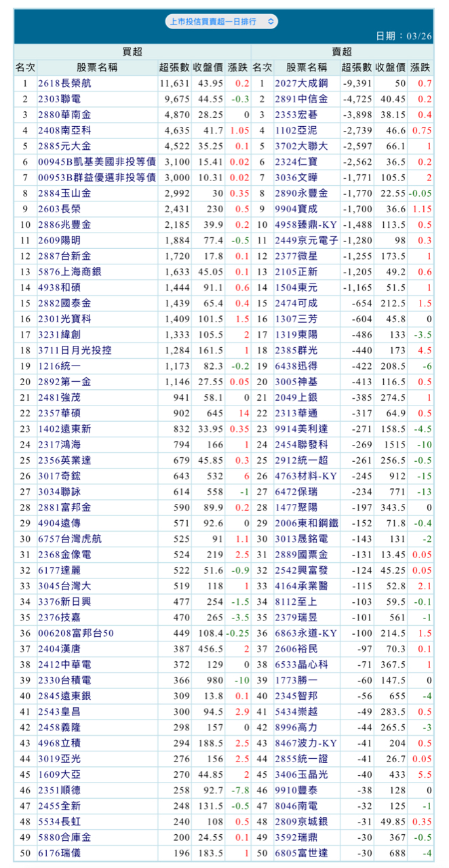Open stock link 6757台灣虎航
Image resolution: width=449 pixels, height=868 pixels.
coord(69,539)
